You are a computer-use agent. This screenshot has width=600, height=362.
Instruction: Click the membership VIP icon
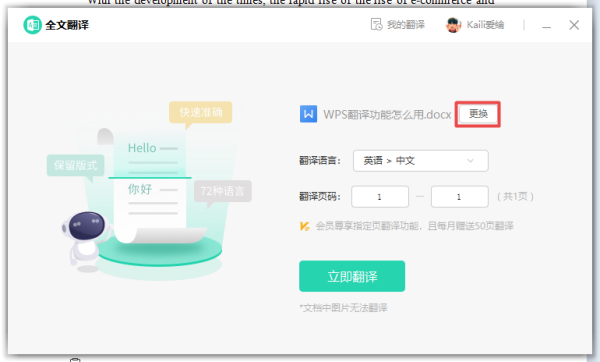pos(305,226)
